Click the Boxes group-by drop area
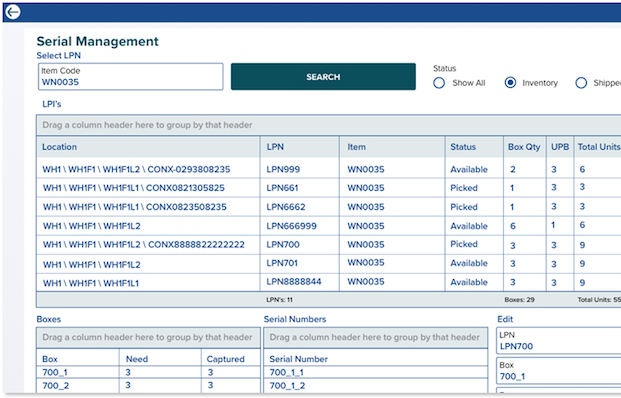 click(x=149, y=337)
